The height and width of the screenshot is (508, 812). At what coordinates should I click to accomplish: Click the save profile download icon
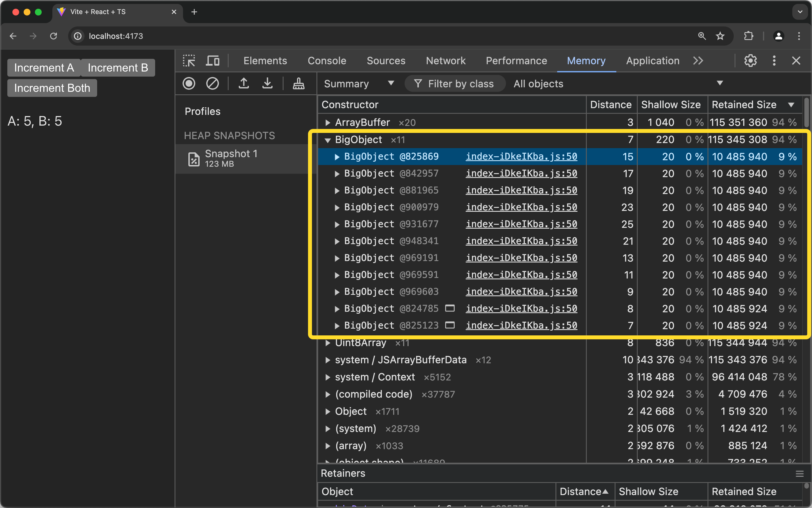click(267, 83)
